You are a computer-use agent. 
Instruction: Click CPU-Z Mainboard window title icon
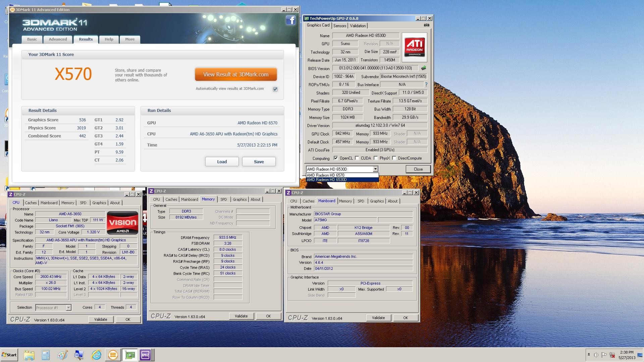click(x=288, y=193)
